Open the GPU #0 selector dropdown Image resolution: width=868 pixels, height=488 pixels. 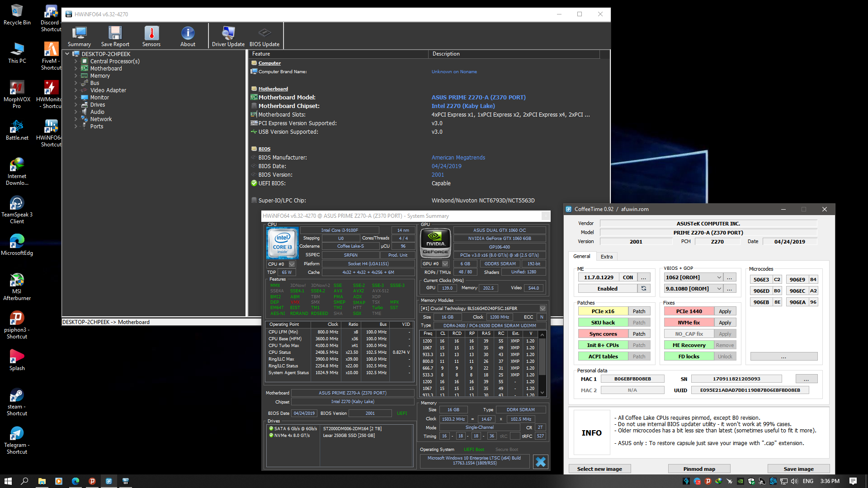[x=445, y=264]
